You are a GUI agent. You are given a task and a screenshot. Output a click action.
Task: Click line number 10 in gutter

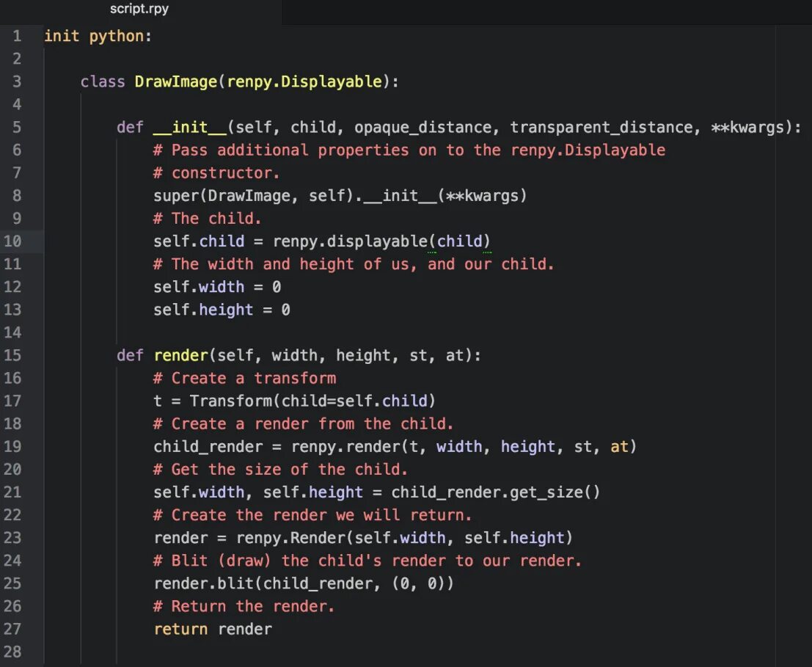click(x=12, y=241)
